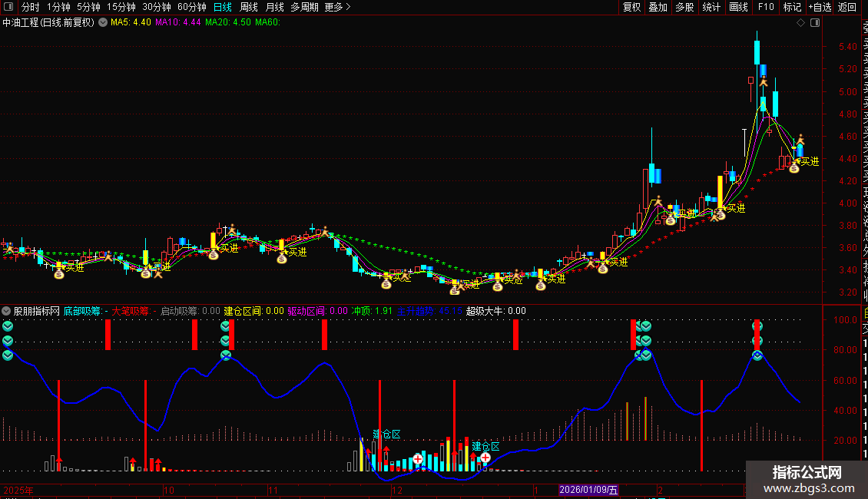The image size is (868, 499).
Task: Click the top teal check icon at left edge
Action: coord(8,326)
